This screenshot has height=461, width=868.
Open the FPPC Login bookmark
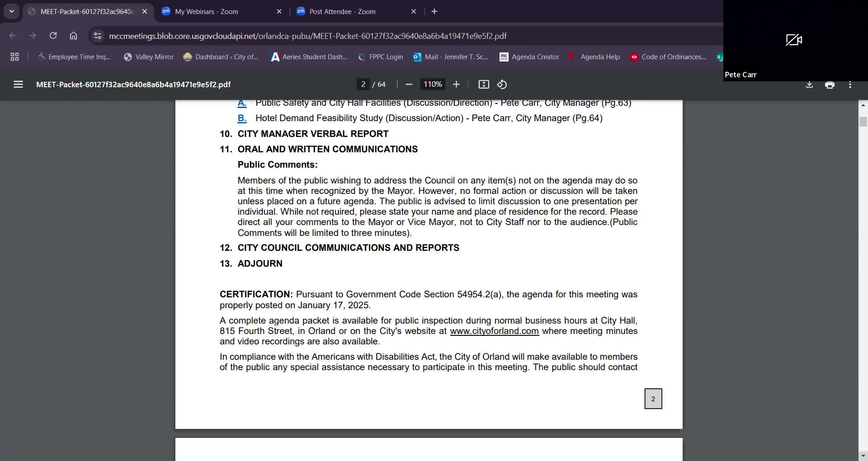click(x=380, y=56)
